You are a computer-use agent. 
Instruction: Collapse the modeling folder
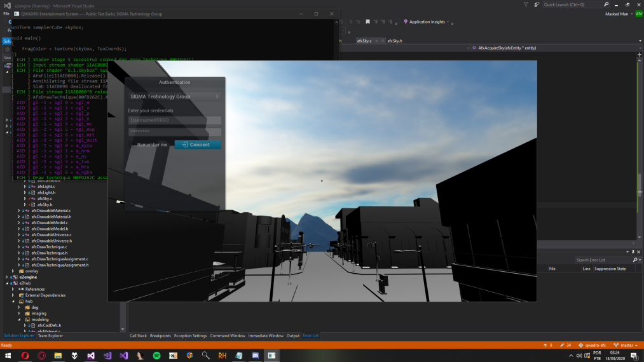pos(19,319)
